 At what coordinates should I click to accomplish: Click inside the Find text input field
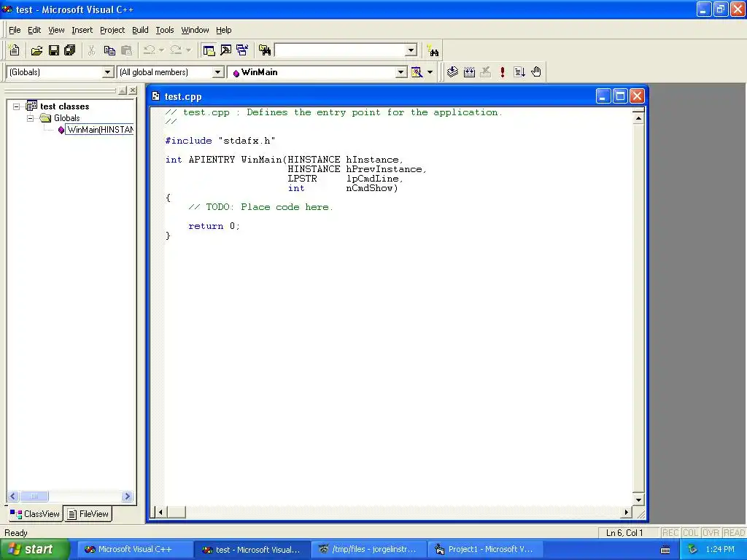[340, 50]
